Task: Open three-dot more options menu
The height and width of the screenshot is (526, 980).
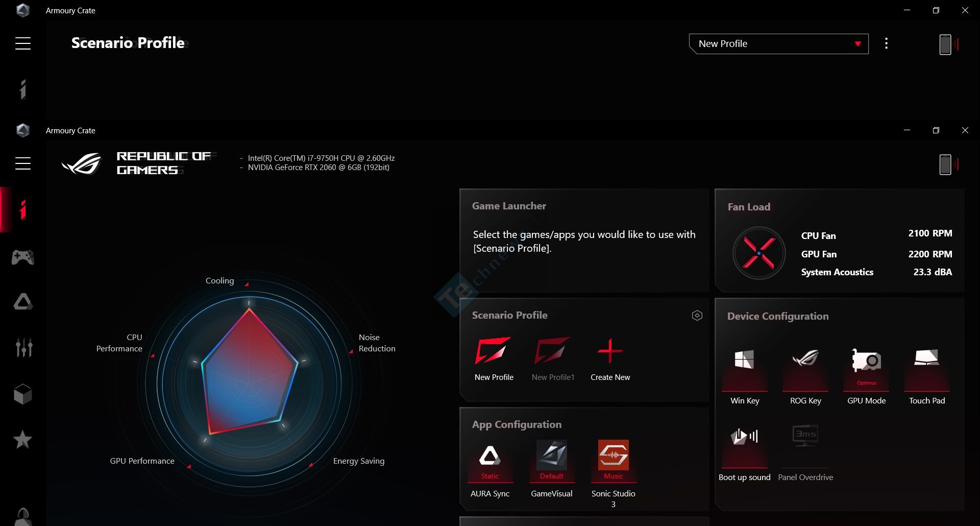Action: [886, 43]
